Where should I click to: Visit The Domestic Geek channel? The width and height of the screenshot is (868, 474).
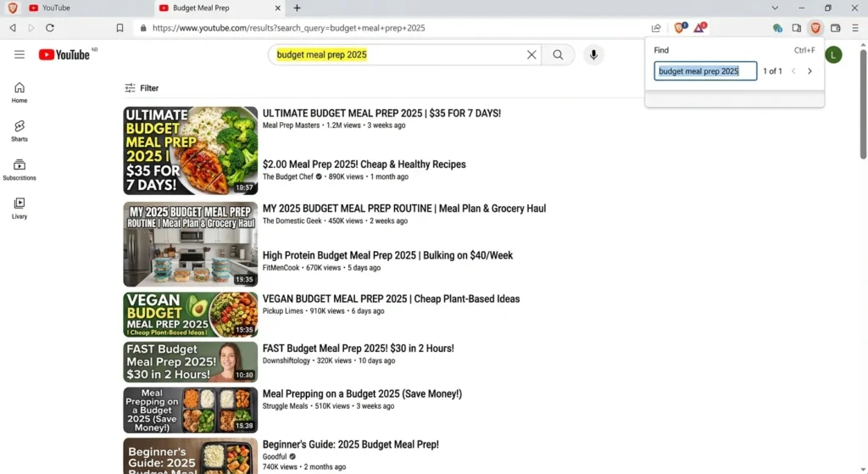tap(292, 220)
